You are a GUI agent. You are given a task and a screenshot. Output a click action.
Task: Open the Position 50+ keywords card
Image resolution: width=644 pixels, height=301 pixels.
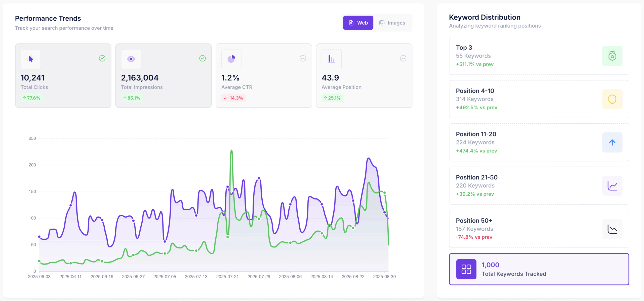[539, 229]
